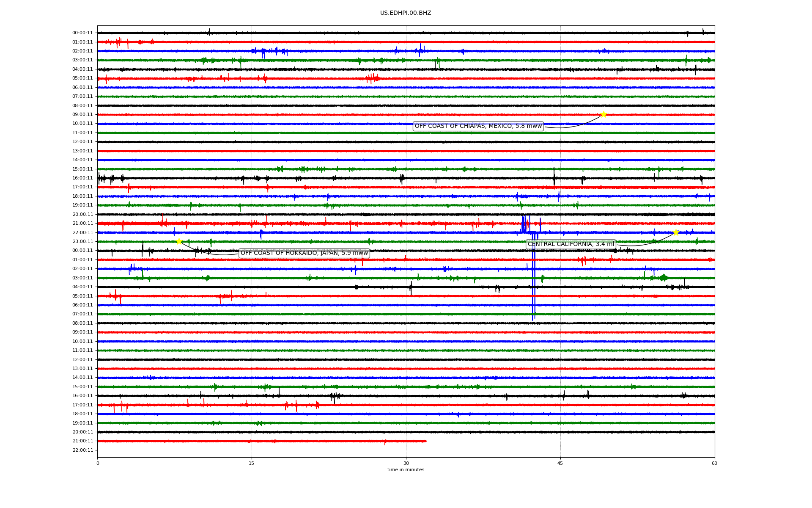Click the yellow star for the Chiapas, Mexico event

click(x=604, y=114)
